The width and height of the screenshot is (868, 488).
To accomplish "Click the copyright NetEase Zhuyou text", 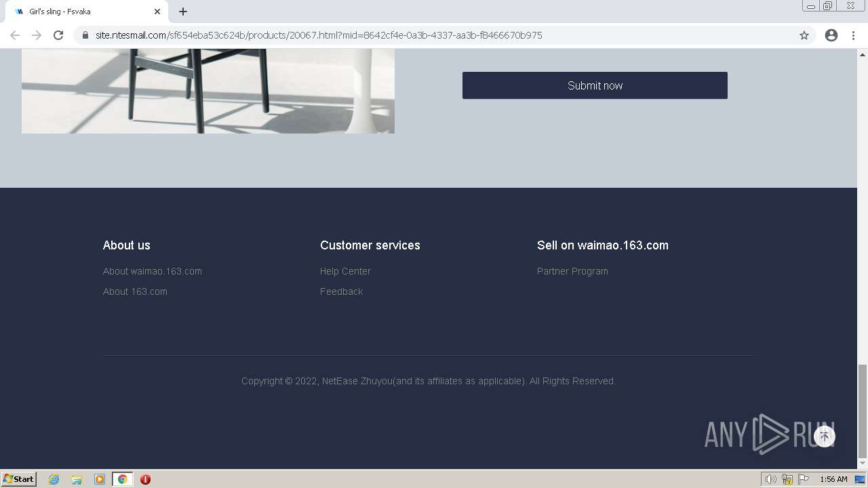I will (x=429, y=381).
